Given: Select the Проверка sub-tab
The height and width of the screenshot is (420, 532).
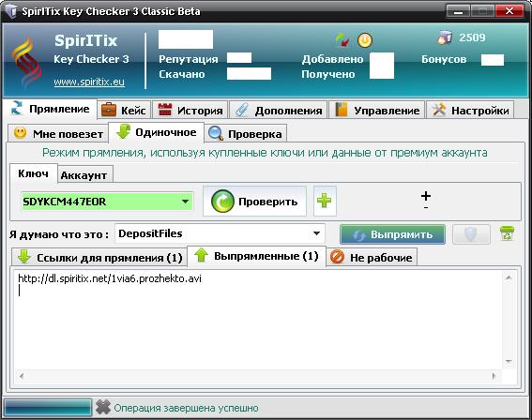Looking at the screenshot, I should 245,133.
